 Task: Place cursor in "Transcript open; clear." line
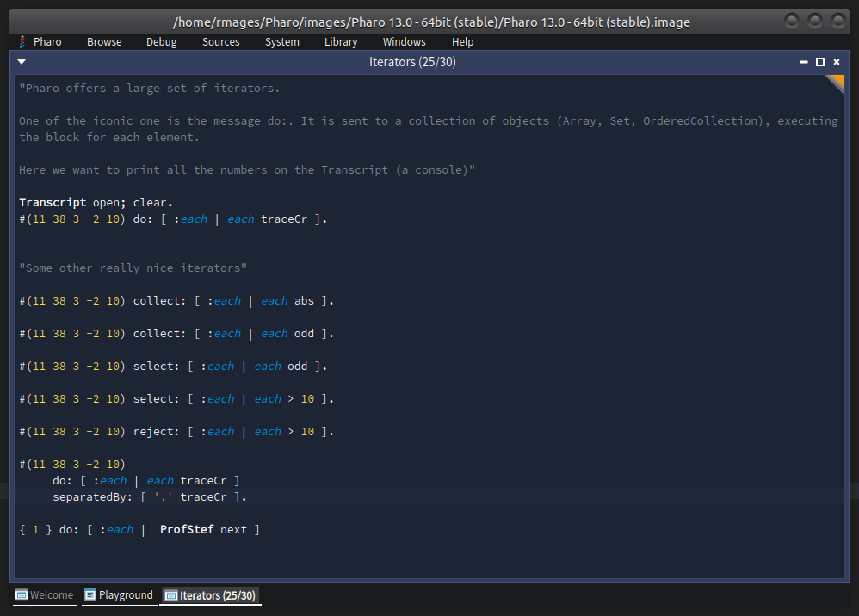pyautogui.click(x=96, y=202)
